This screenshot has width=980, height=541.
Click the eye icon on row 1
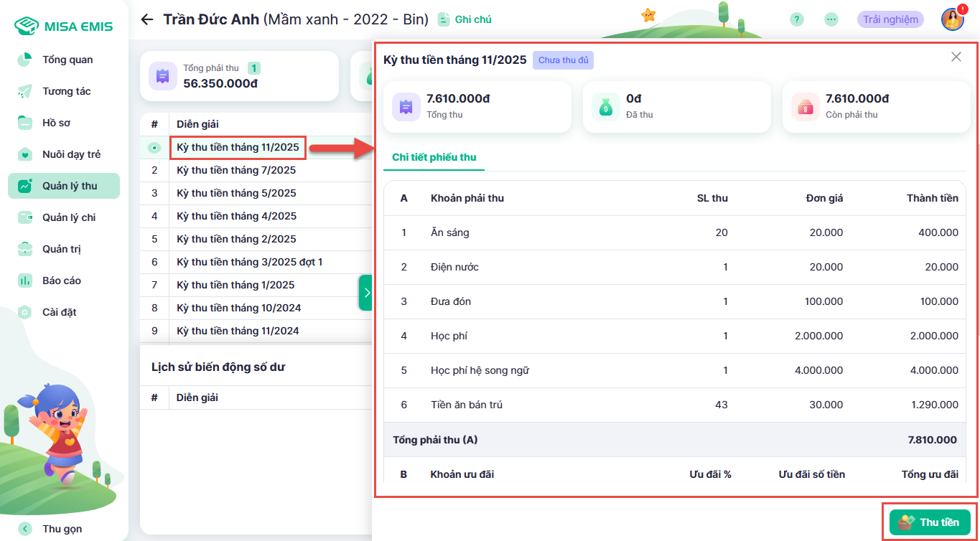154,148
